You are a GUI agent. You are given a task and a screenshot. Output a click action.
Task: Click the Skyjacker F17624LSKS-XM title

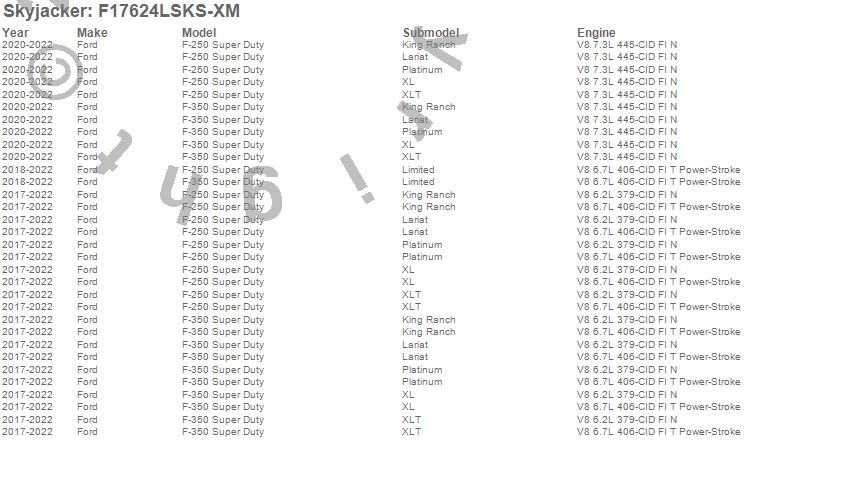tap(121, 11)
